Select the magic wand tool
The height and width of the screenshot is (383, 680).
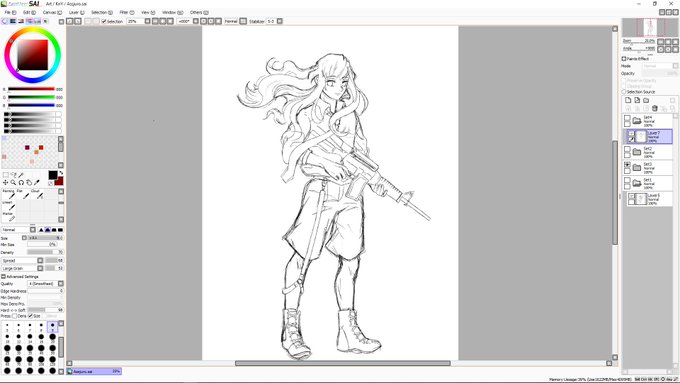click(21, 175)
